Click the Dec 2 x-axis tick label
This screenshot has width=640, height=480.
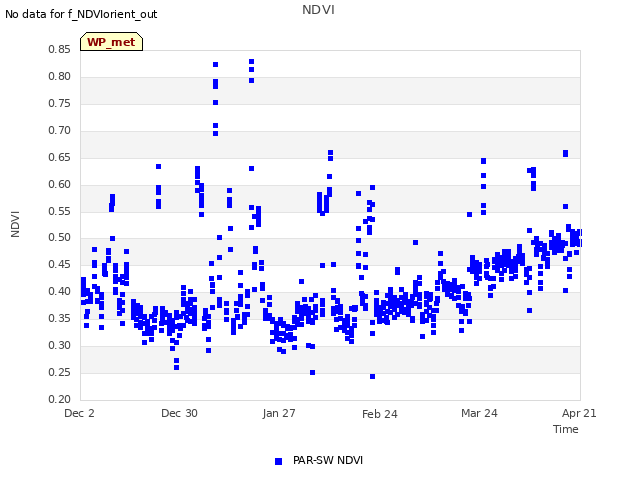pos(79,413)
